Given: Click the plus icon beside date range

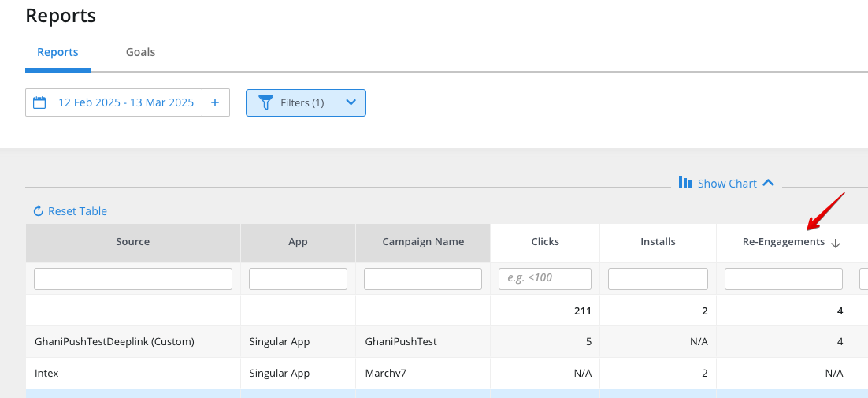Looking at the screenshot, I should pyautogui.click(x=215, y=102).
